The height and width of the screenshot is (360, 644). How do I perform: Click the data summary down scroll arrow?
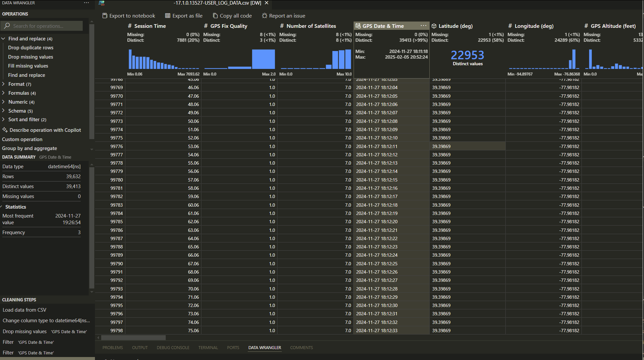92,292
